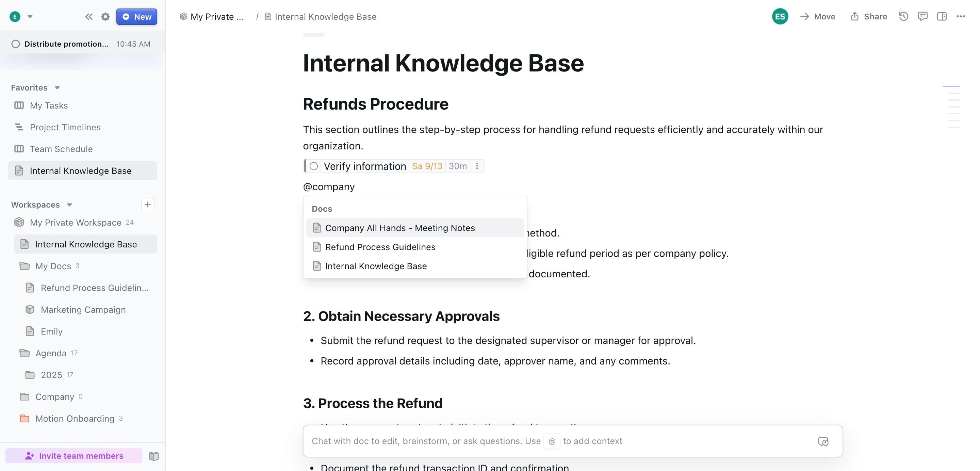The image size is (980, 471).
Task: Mark Verify information task complete
Action: coord(313,166)
